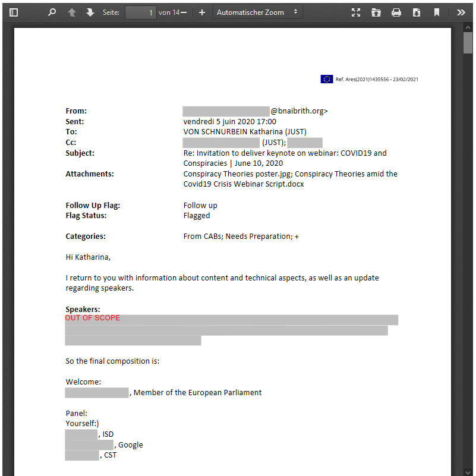Screen dimensions: 476x476
Task: Open a file icon
Action: point(376,12)
